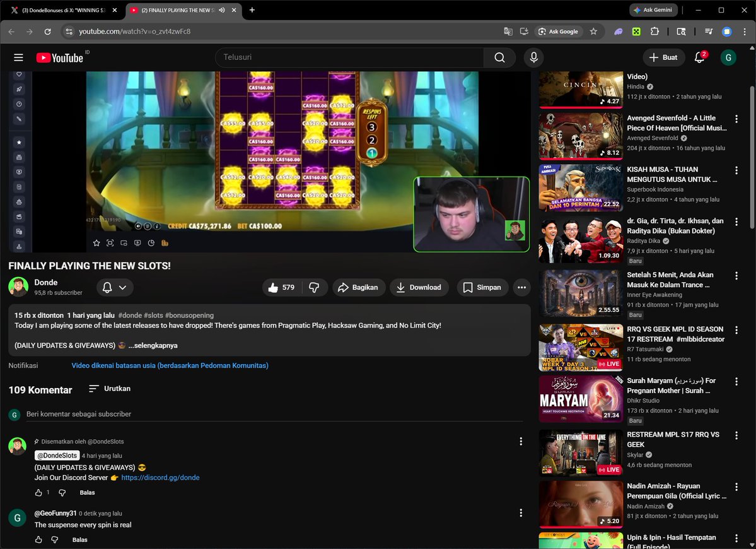The height and width of the screenshot is (549, 756).
Task: Open menu for Surah Maryam video
Action: (x=736, y=382)
